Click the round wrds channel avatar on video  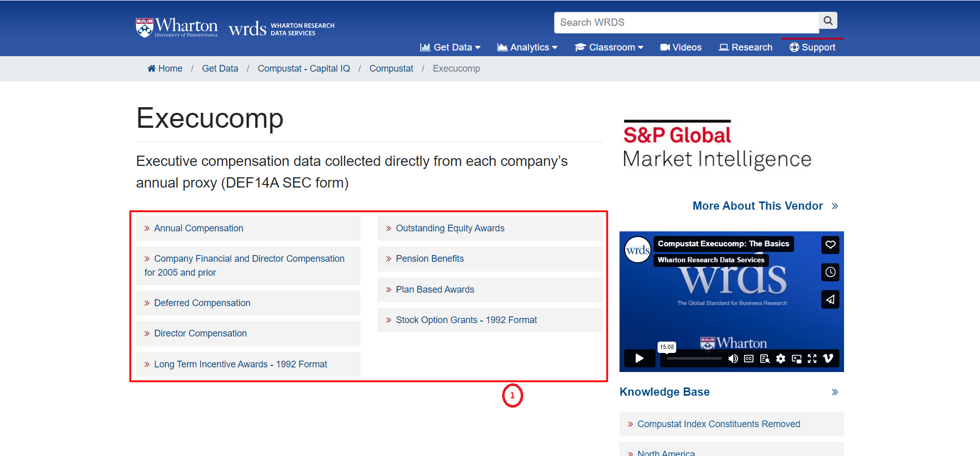coord(638,250)
